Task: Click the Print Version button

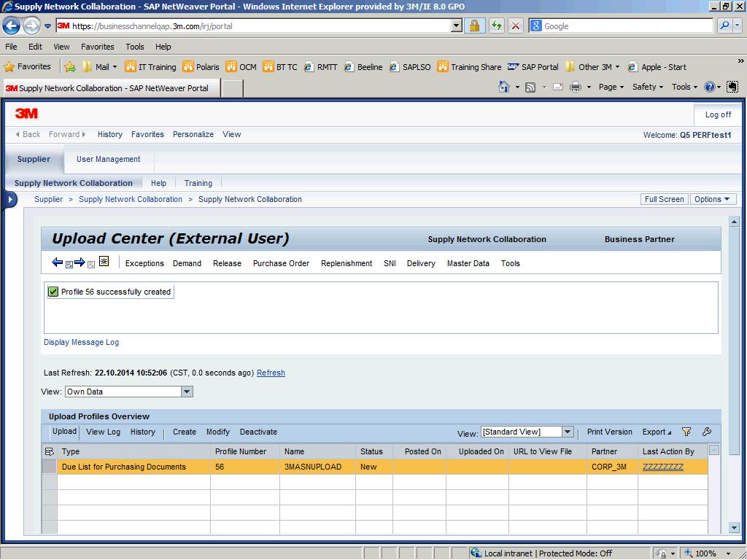Action: pyautogui.click(x=609, y=432)
